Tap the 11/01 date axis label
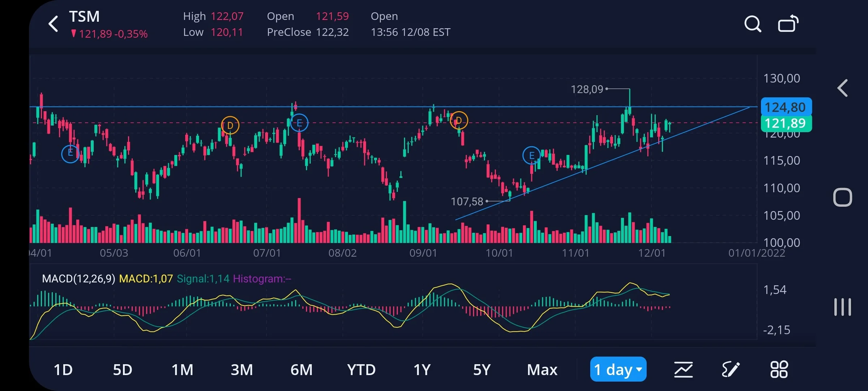 [x=575, y=253]
